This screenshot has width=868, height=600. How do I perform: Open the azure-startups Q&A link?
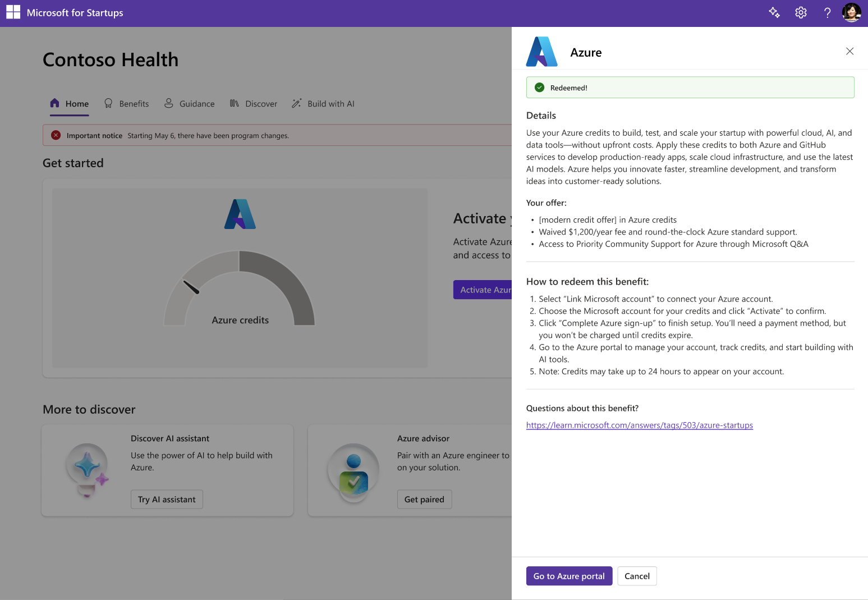click(639, 425)
